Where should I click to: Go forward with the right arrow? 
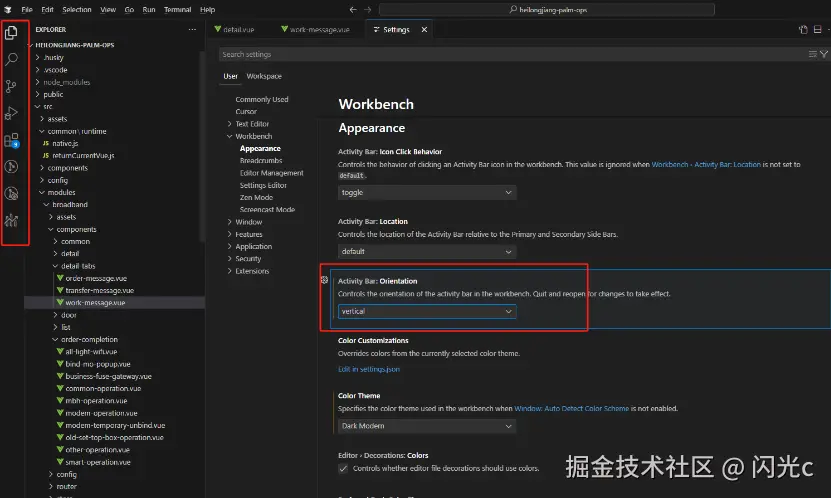368,10
